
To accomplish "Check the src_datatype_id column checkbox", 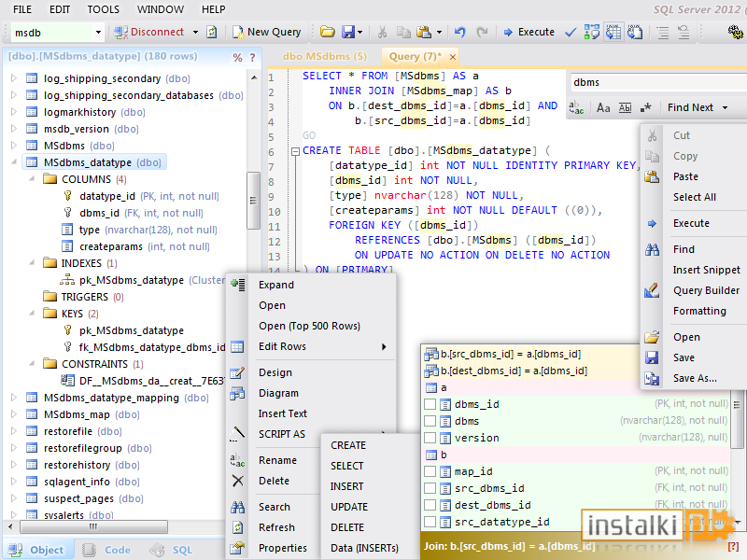I will point(430,522).
